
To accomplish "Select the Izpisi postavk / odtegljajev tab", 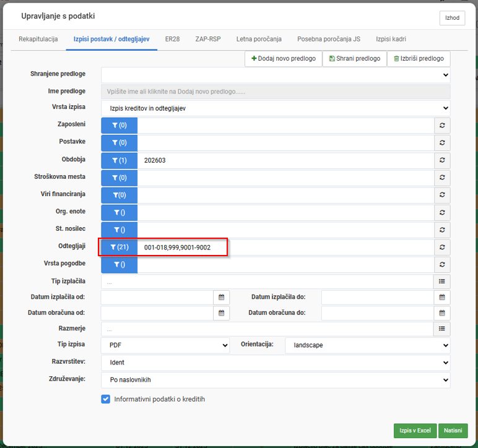I will coord(111,39).
